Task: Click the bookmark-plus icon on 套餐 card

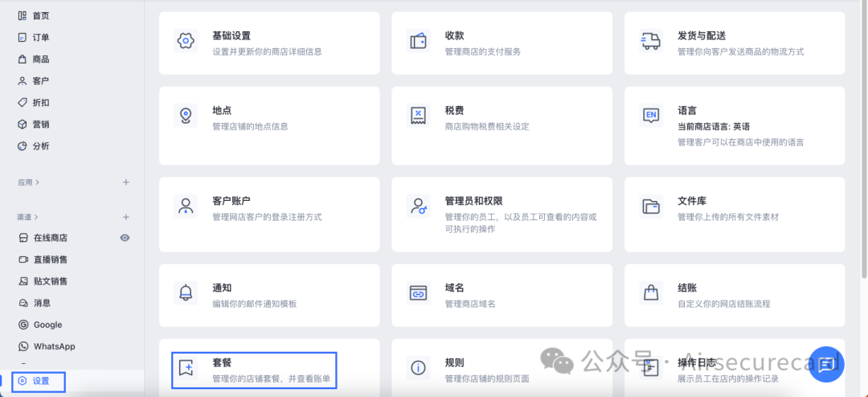Action: point(186,367)
